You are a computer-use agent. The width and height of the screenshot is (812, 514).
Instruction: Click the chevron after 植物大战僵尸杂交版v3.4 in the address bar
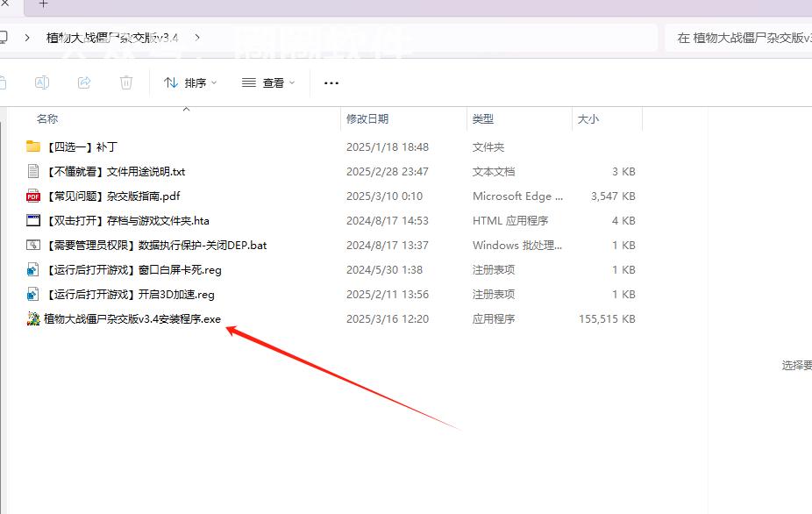point(197,38)
